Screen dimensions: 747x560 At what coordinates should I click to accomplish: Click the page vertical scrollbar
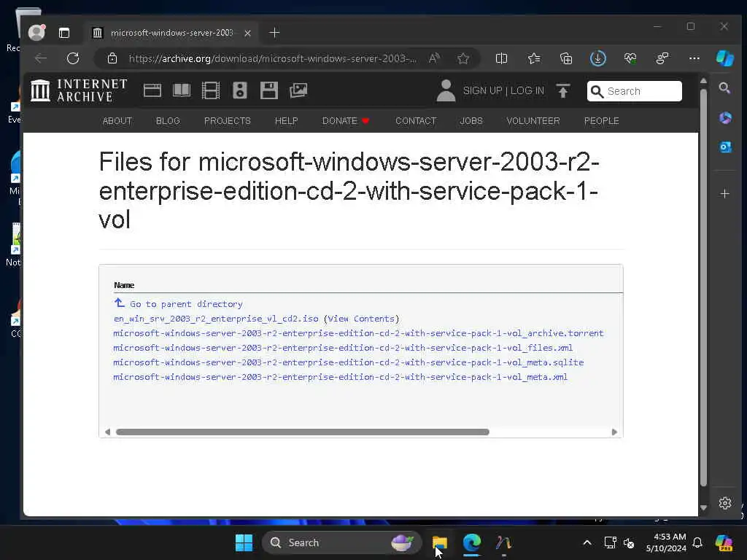point(704,287)
